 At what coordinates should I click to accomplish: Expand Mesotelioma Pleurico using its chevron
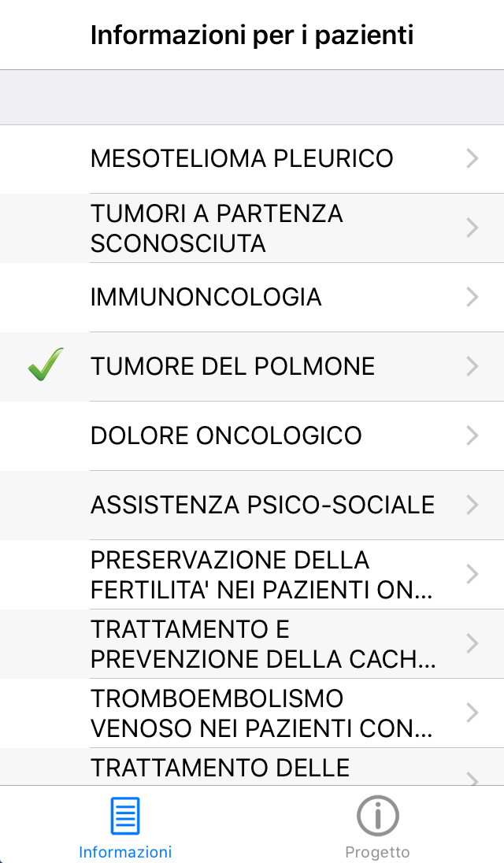pos(472,159)
